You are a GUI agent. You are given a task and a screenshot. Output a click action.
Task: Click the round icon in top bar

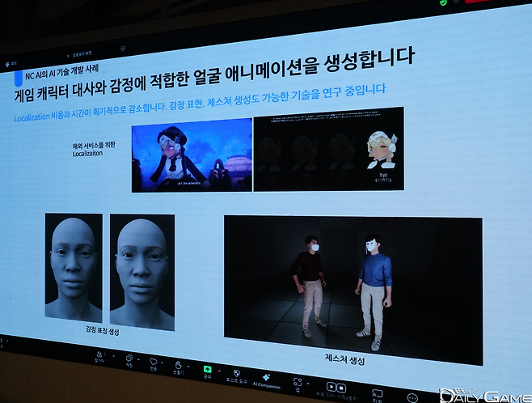[x=123, y=49]
